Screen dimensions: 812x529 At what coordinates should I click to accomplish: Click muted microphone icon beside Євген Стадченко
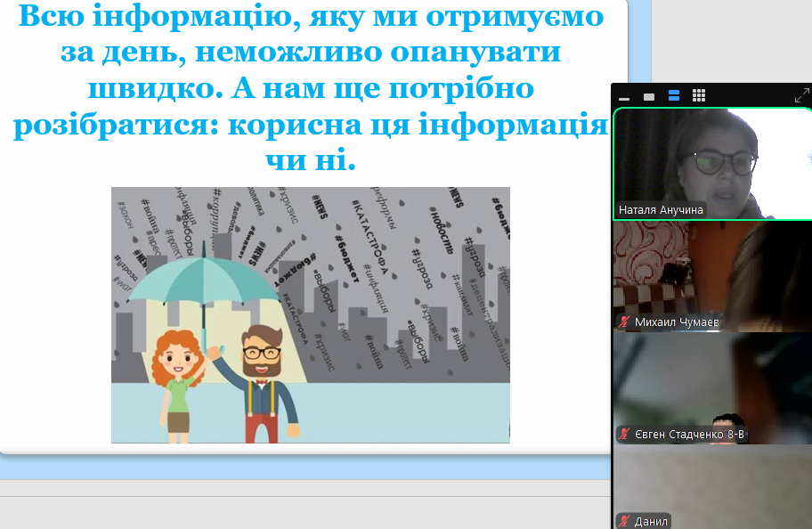[x=624, y=434]
